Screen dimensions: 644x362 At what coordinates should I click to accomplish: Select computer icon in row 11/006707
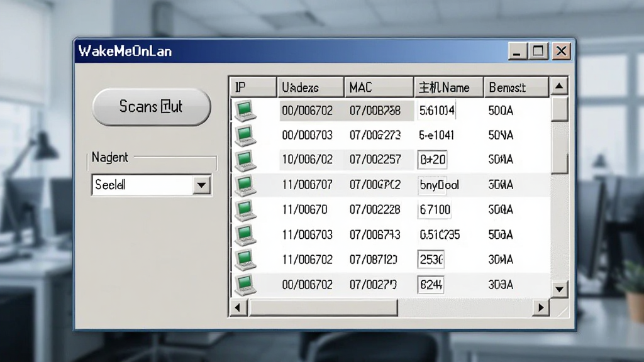click(245, 185)
